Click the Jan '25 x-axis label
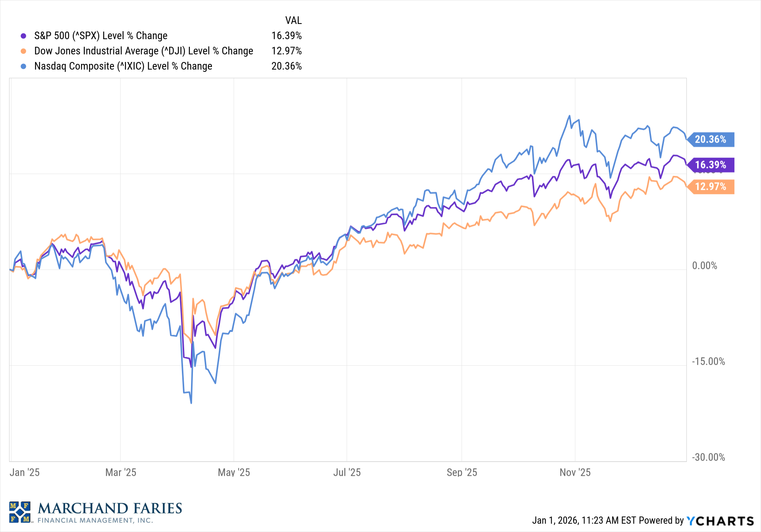The width and height of the screenshot is (761, 532). pos(25,472)
